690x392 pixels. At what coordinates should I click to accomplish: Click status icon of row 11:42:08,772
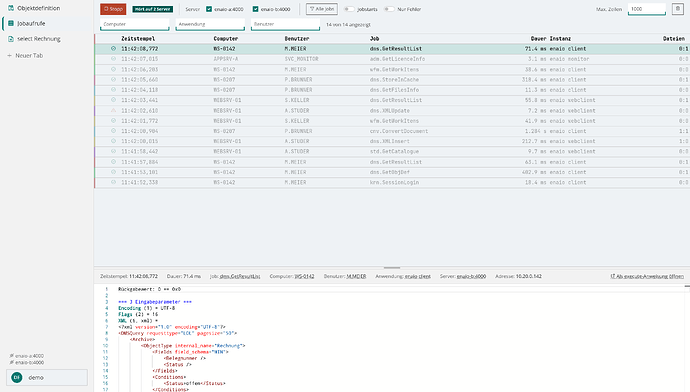[x=113, y=49]
